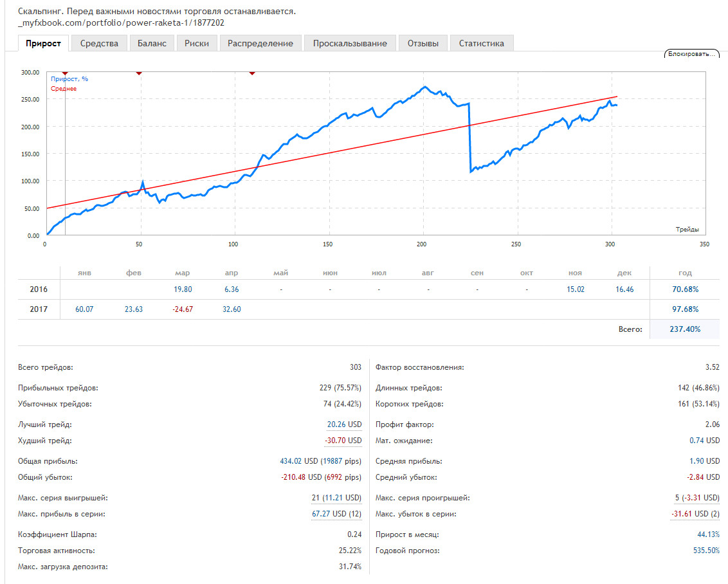
Task: Select February 2017 value 23.63
Action: click(134, 309)
